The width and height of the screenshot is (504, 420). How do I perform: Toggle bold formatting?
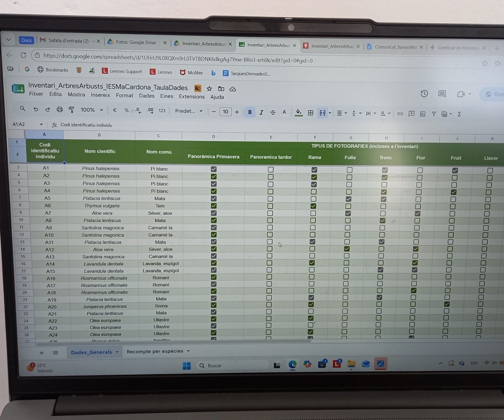[250, 112]
